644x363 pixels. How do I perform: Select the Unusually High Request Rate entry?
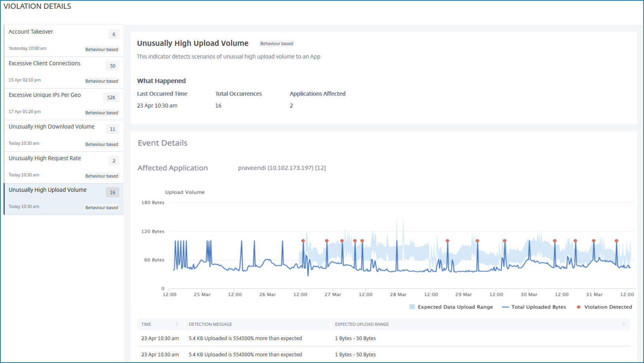[64, 168]
